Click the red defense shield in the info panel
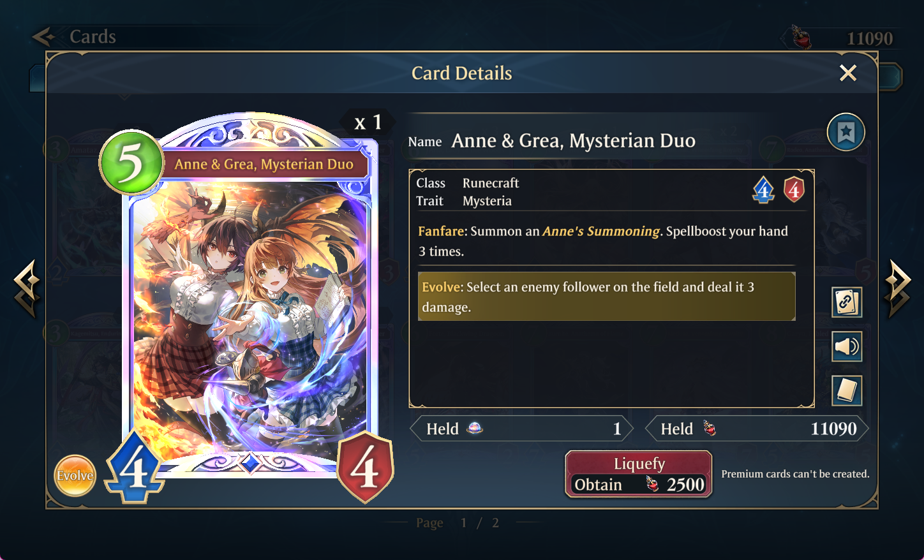This screenshot has width=924, height=560. pos(794,190)
